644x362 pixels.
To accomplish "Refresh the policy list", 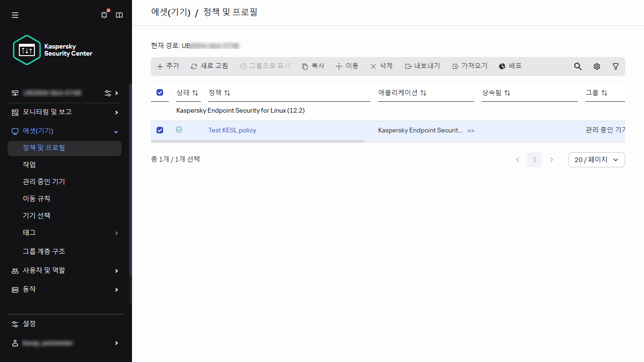I will tap(209, 66).
